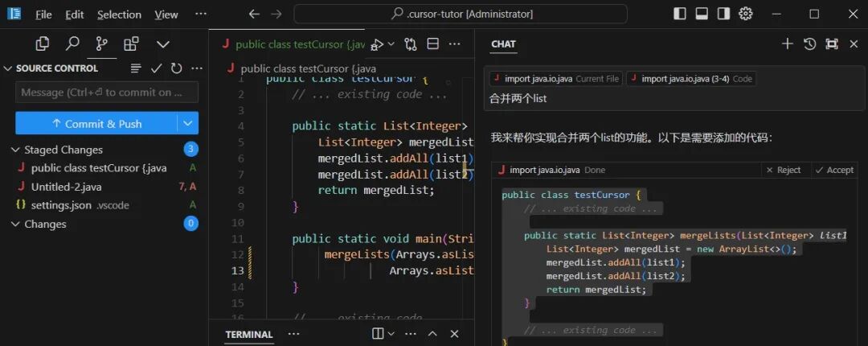Click import java.io.java Current File chip
The height and width of the screenshot is (346, 868).
(556, 79)
